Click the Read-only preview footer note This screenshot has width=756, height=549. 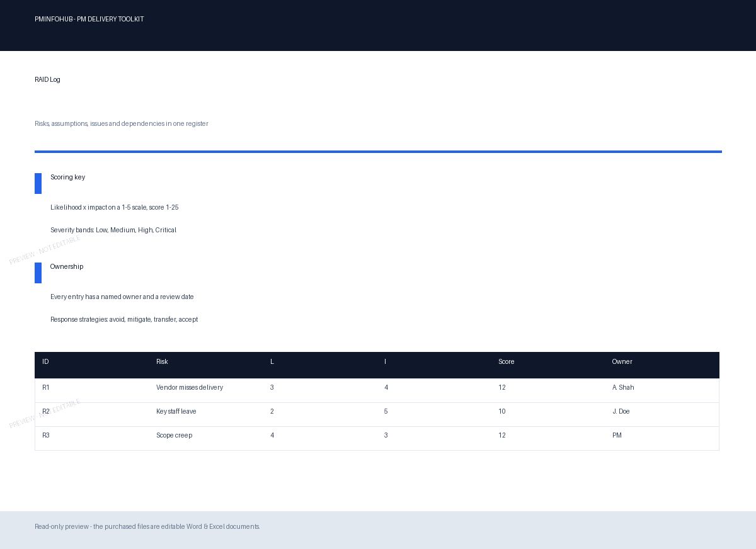coord(147,526)
